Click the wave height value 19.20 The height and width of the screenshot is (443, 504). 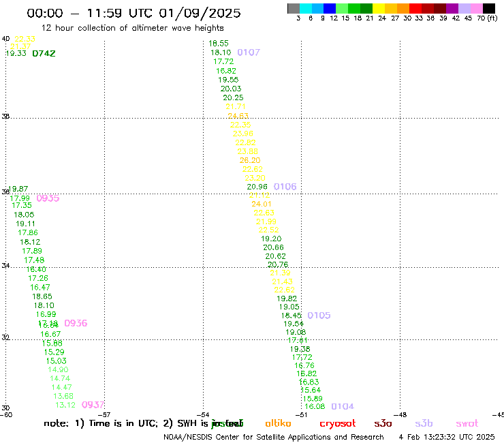tap(271, 239)
